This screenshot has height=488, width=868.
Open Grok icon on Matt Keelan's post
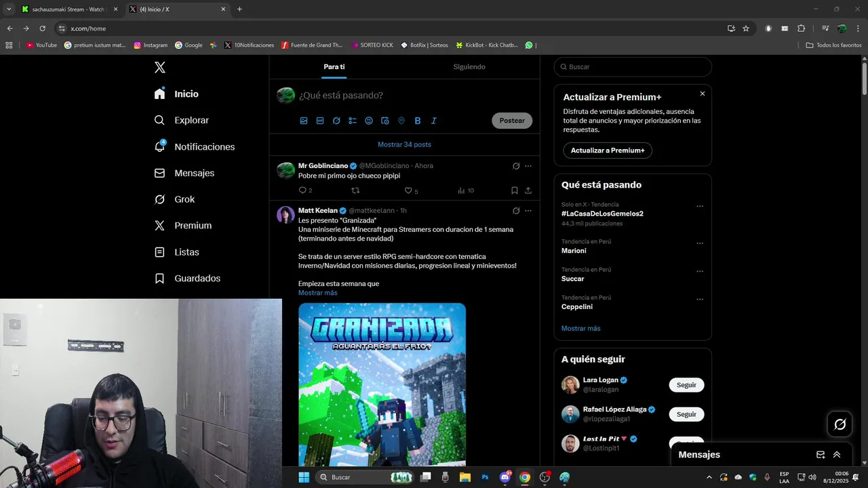(x=516, y=211)
